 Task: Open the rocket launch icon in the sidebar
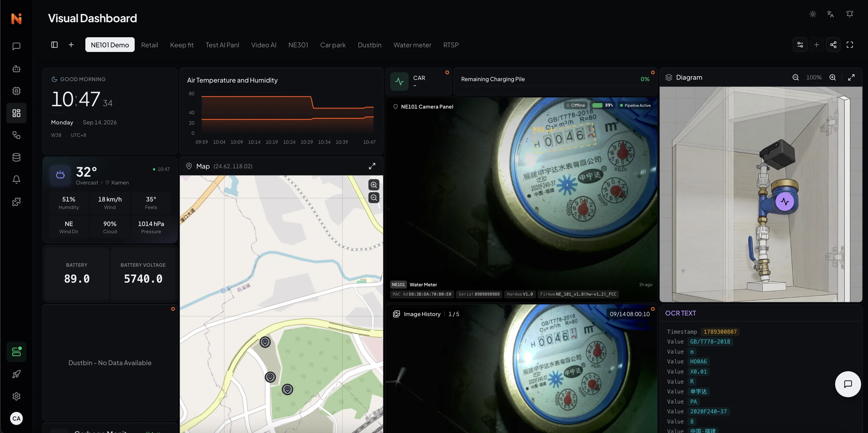[x=16, y=374]
